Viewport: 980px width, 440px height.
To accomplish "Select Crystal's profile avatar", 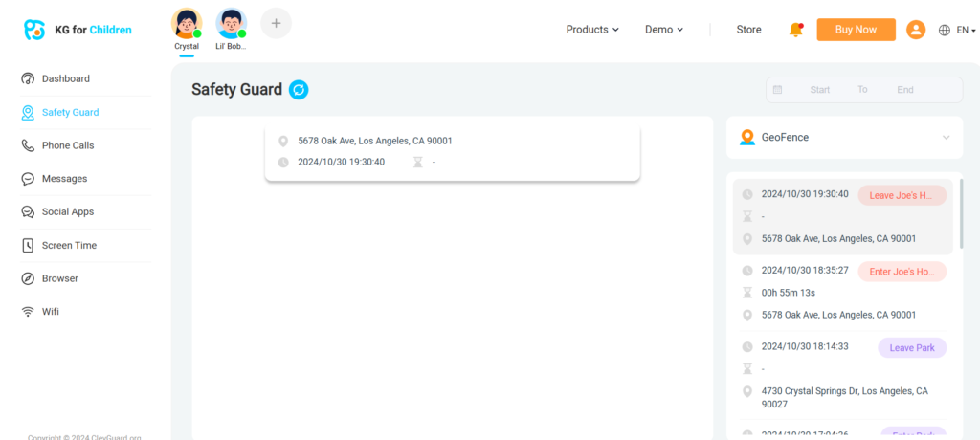I will point(187,24).
